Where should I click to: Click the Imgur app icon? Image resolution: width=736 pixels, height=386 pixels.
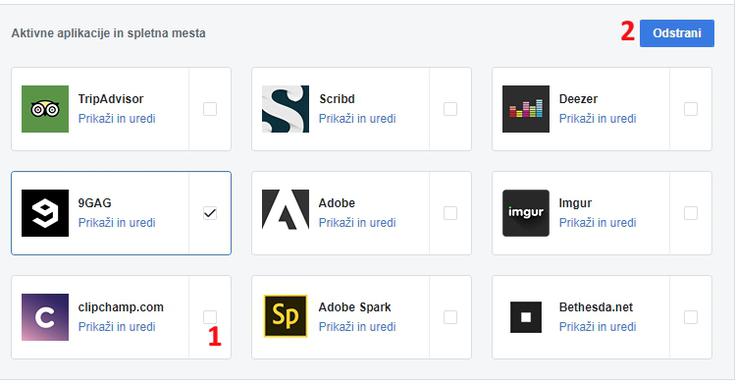(x=526, y=213)
